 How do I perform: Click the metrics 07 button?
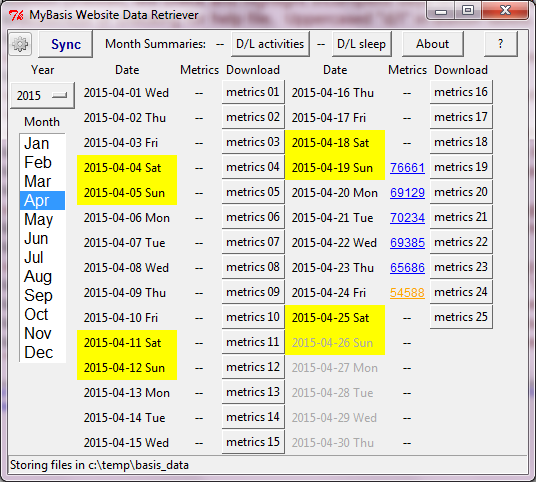coord(253,242)
